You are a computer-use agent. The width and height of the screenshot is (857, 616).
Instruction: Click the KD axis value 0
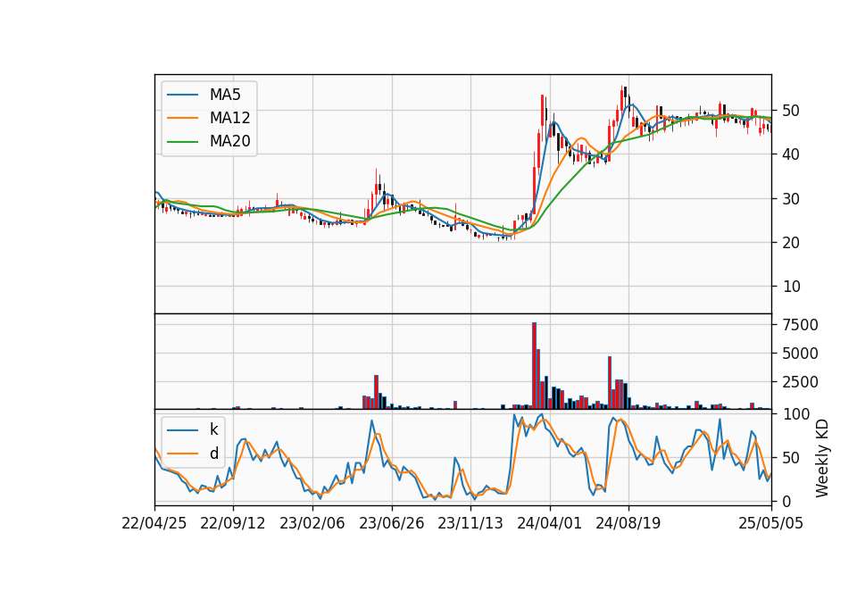coord(786,501)
